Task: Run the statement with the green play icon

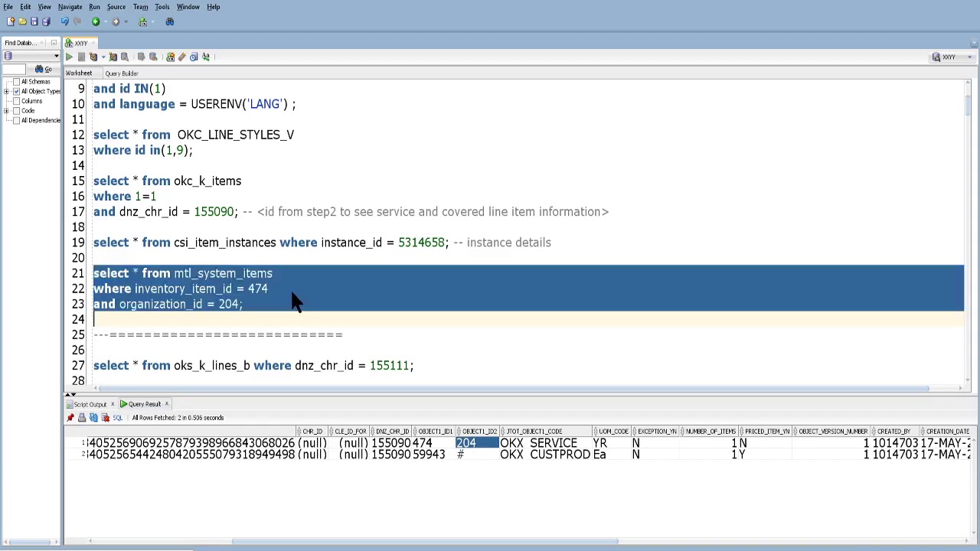Action: click(x=69, y=57)
